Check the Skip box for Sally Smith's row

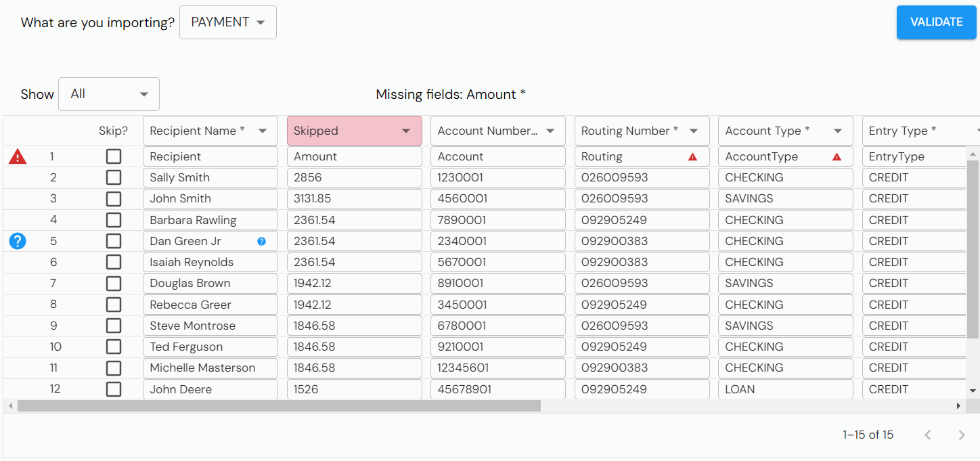coord(114,177)
